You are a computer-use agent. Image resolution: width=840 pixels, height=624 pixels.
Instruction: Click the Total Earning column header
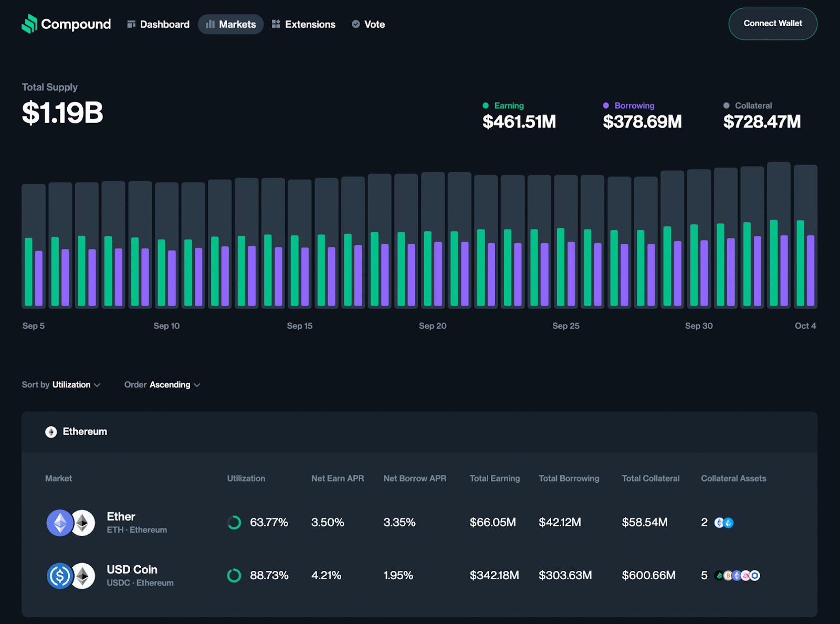495,479
